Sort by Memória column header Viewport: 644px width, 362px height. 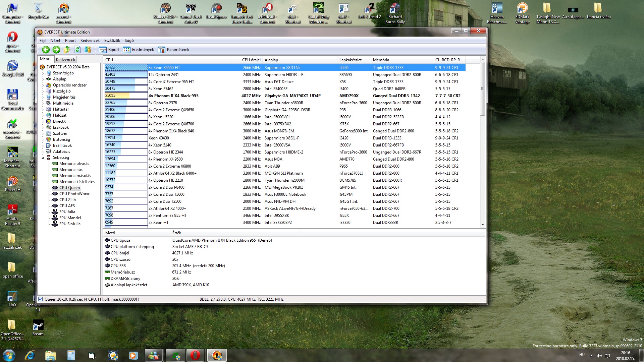pyautogui.click(x=402, y=60)
